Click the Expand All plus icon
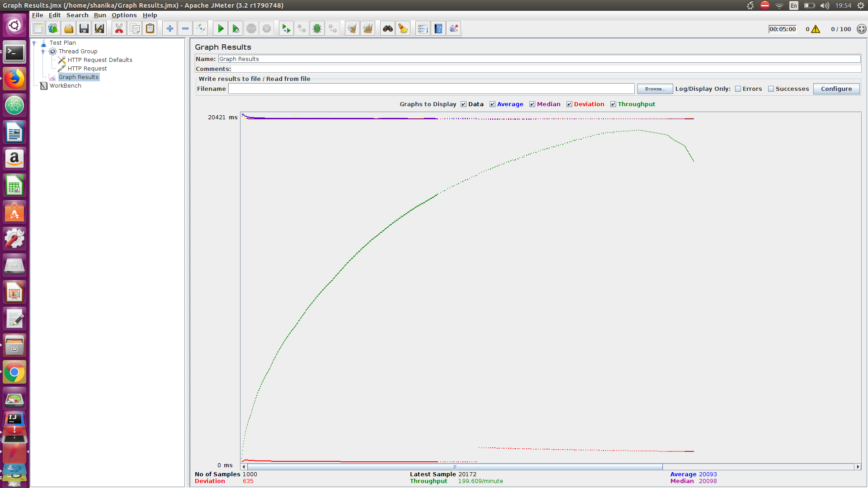This screenshot has height=488, width=868. (x=170, y=29)
